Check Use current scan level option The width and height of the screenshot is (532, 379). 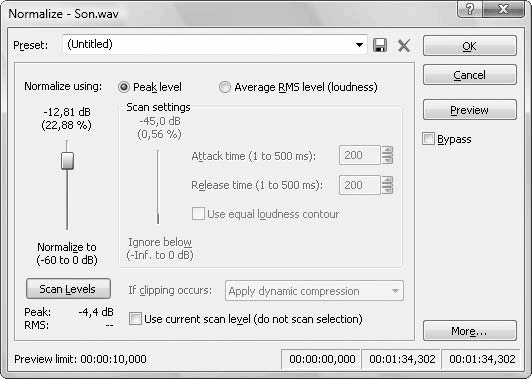135,319
